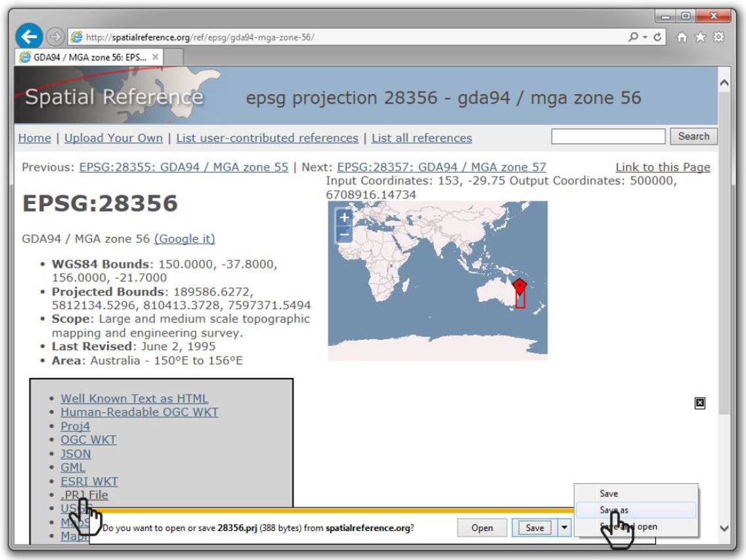Open the JSON format link
Screen dimensions: 746x560
(76, 454)
